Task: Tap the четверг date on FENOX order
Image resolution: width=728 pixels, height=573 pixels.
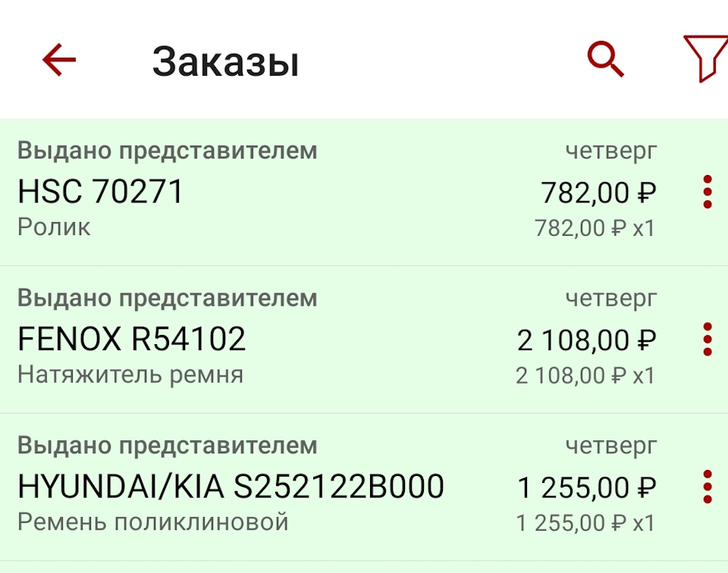Action: click(x=610, y=298)
